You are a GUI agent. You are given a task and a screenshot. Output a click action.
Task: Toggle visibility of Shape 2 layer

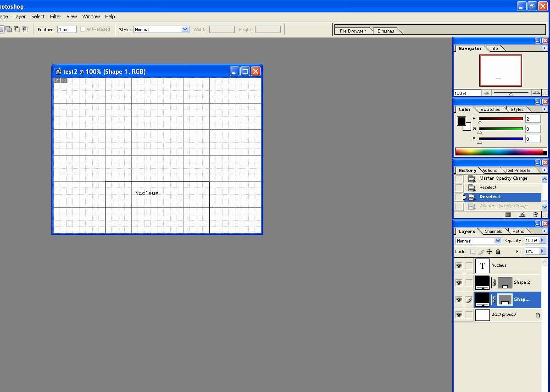tap(459, 283)
